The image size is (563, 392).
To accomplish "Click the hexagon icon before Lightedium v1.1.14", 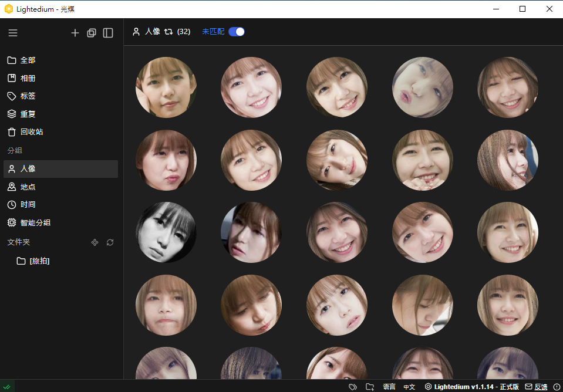I will click(x=428, y=387).
